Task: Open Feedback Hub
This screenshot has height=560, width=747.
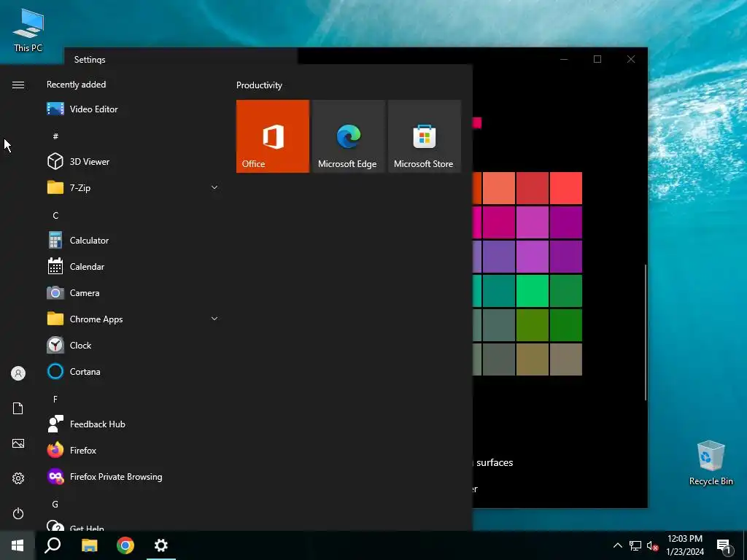Action: (133, 424)
